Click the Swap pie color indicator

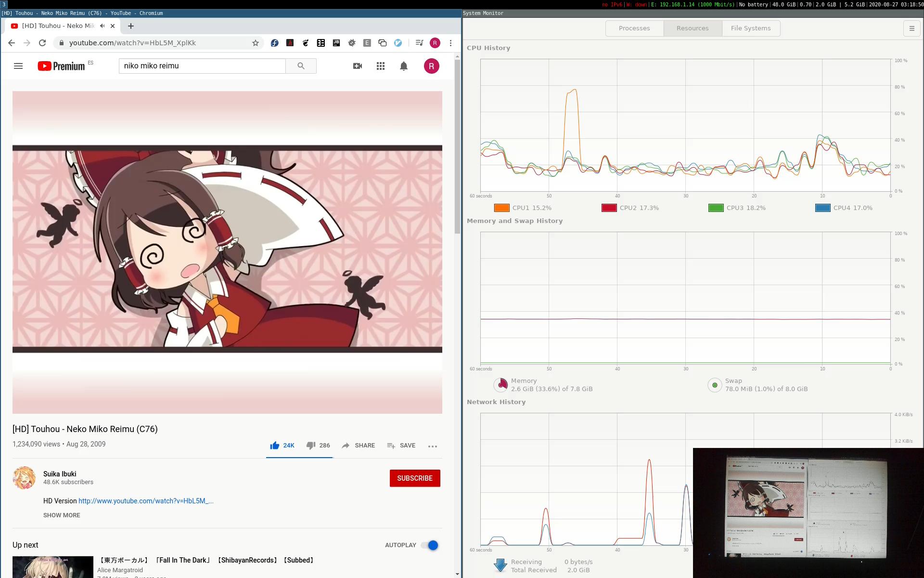point(715,385)
